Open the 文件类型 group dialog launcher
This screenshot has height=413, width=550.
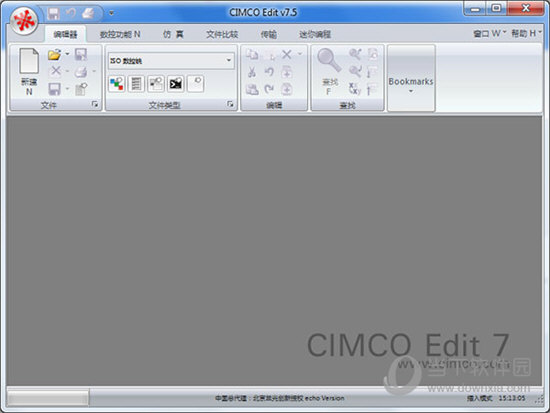point(230,104)
